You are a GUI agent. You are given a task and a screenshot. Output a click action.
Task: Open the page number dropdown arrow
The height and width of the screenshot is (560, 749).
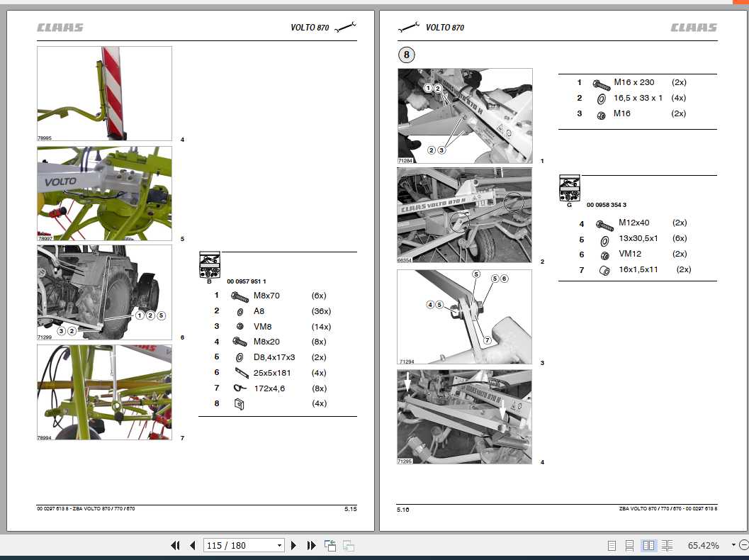pyautogui.click(x=279, y=545)
